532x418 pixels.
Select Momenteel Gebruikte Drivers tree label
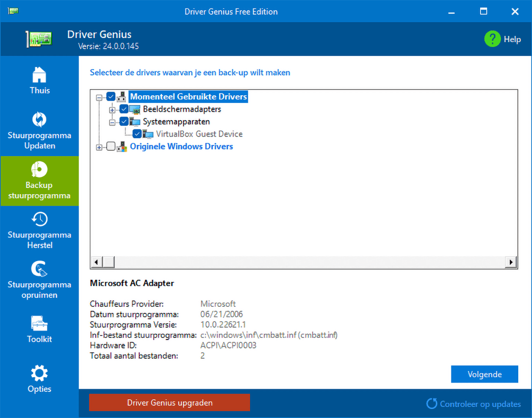188,97
